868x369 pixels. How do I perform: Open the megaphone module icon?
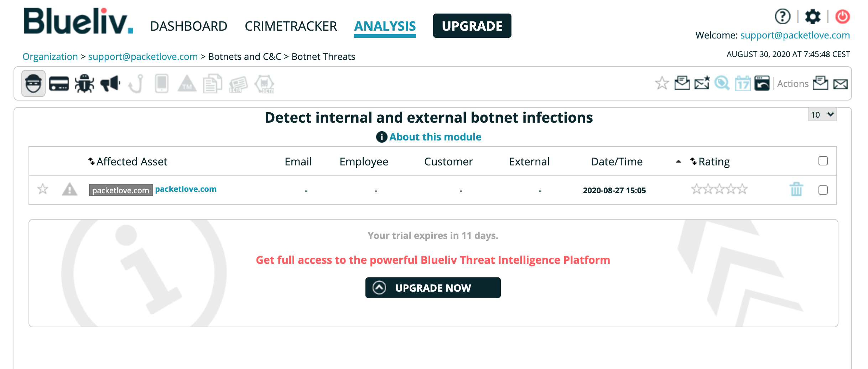(x=110, y=84)
